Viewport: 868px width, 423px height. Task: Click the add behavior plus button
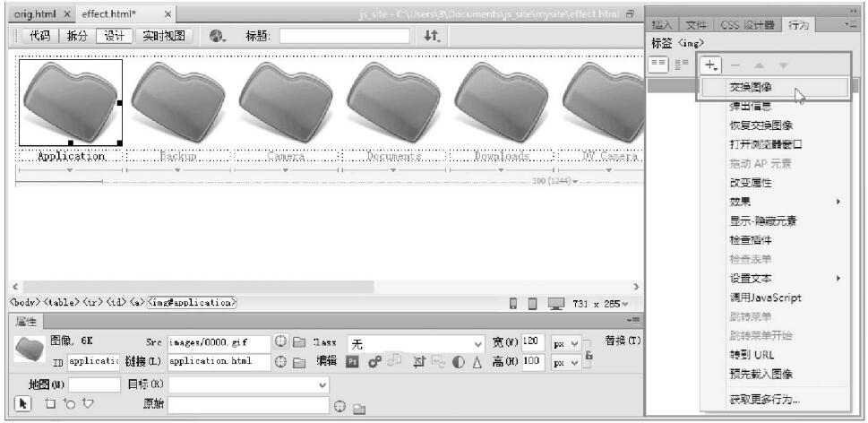click(711, 65)
